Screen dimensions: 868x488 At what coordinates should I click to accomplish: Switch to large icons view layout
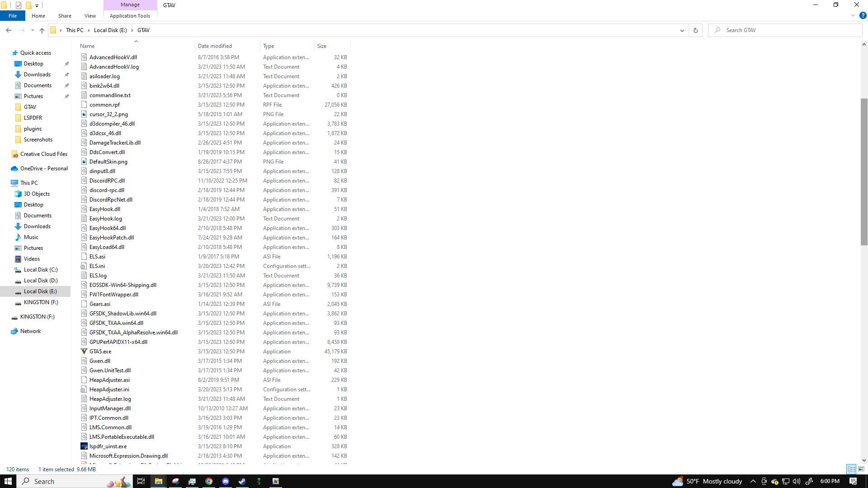click(861, 469)
